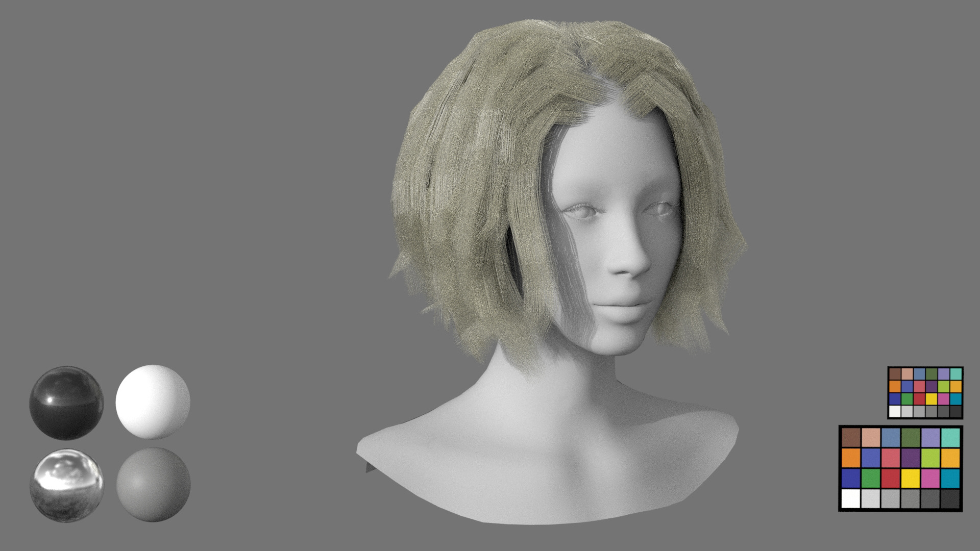Pick the brown swatch on the large color chart
The width and height of the screenshot is (980, 551).
tap(851, 437)
